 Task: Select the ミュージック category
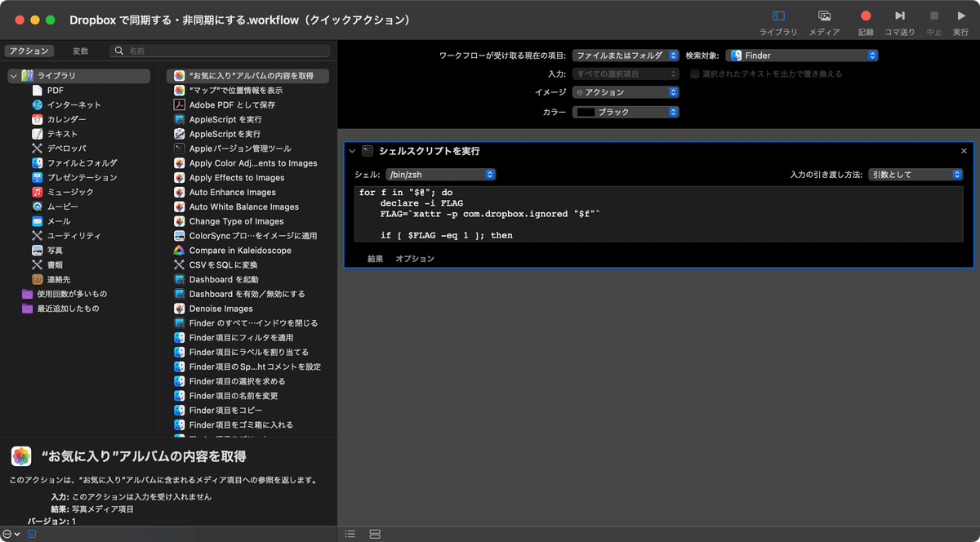point(70,192)
